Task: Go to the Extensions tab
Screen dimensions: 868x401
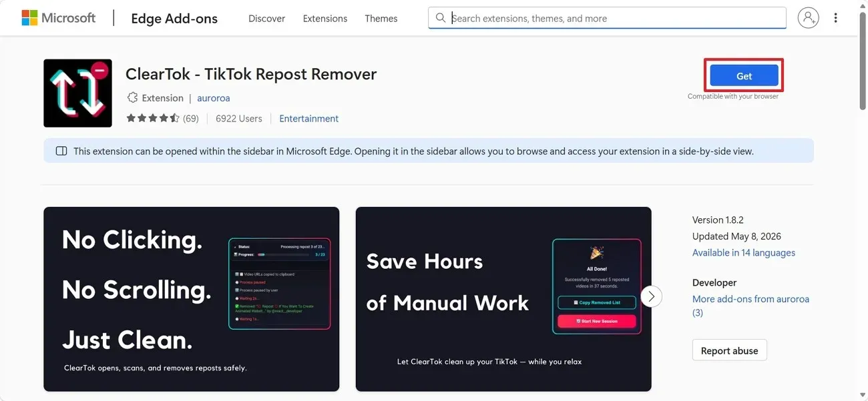Action: click(x=324, y=19)
